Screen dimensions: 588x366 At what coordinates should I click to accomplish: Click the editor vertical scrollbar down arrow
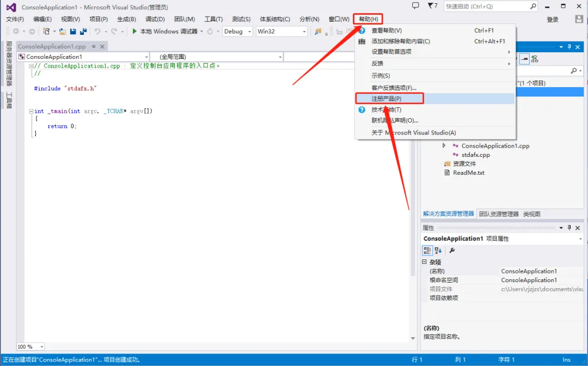tap(413, 338)
